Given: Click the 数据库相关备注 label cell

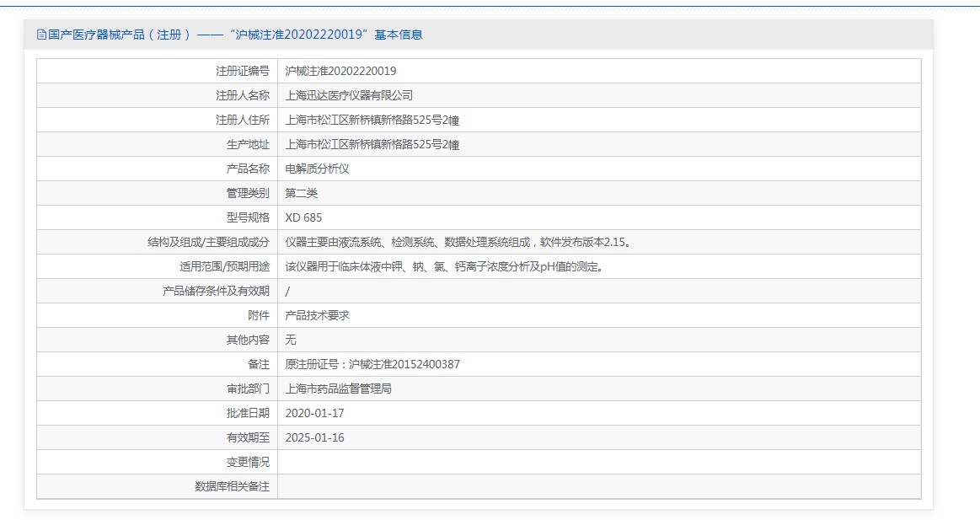Looking at the screenshot, I should (x=158, y=486).
